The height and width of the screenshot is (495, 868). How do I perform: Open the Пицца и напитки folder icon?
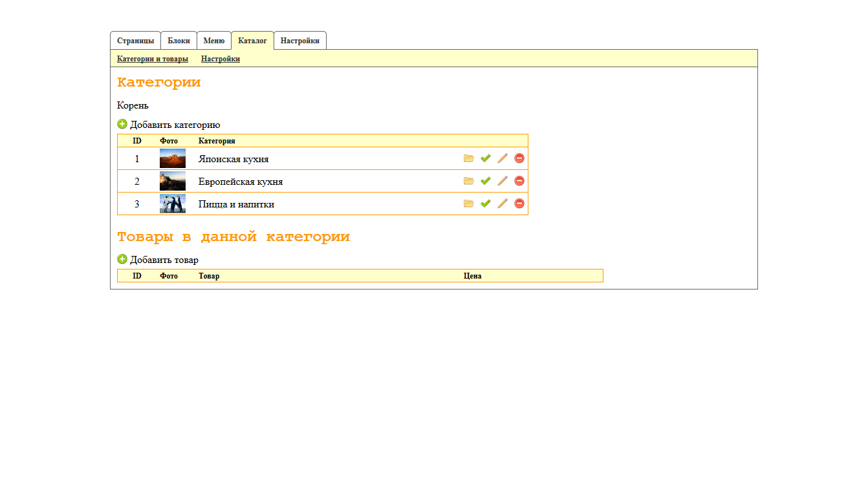coord(469,204)
